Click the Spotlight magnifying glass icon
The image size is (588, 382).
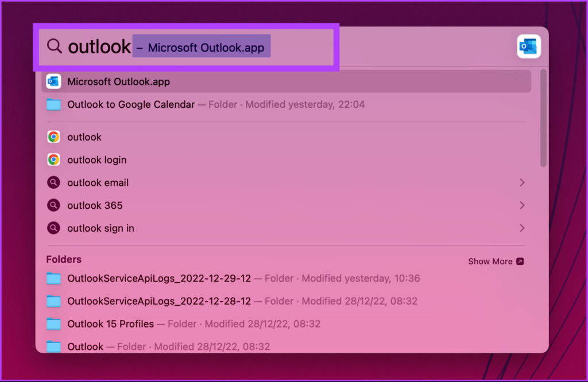[x=55, y=46]
